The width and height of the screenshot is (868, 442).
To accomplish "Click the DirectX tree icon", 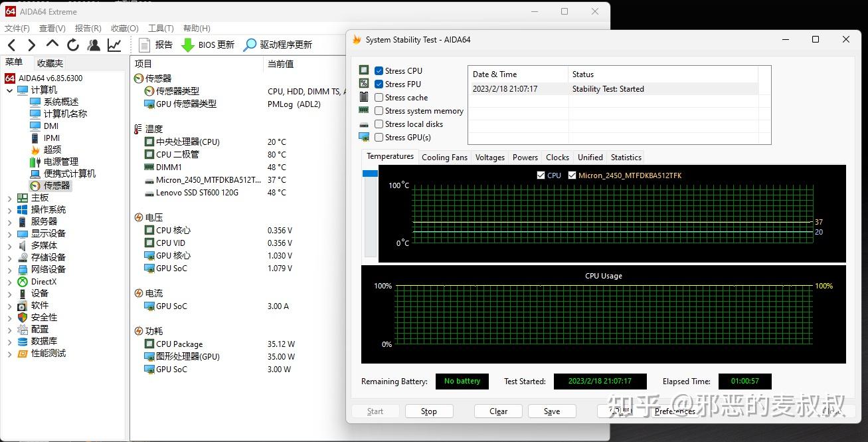I will (x=23, y=281).
